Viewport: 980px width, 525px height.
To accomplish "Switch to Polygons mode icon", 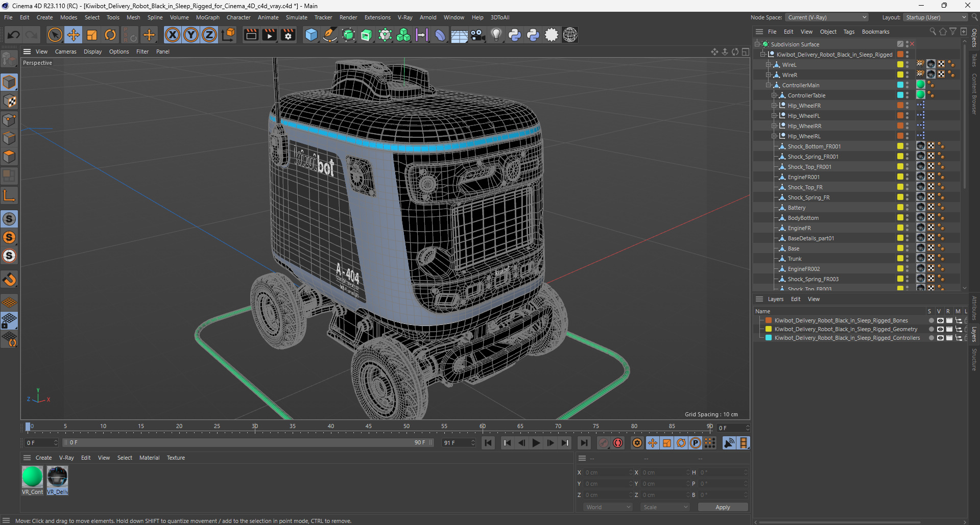I will (9, 157).
